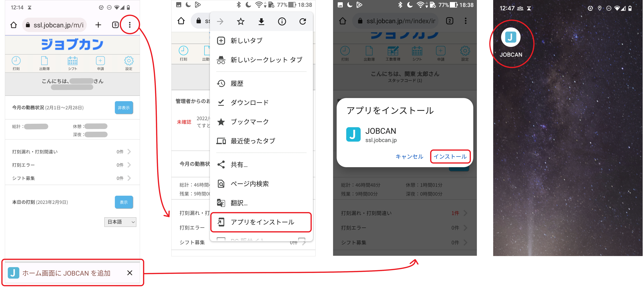Hide this month's work status with 非表示
Image resolution: width=644 pixels, height=288 pixels.
click(124, 108)
